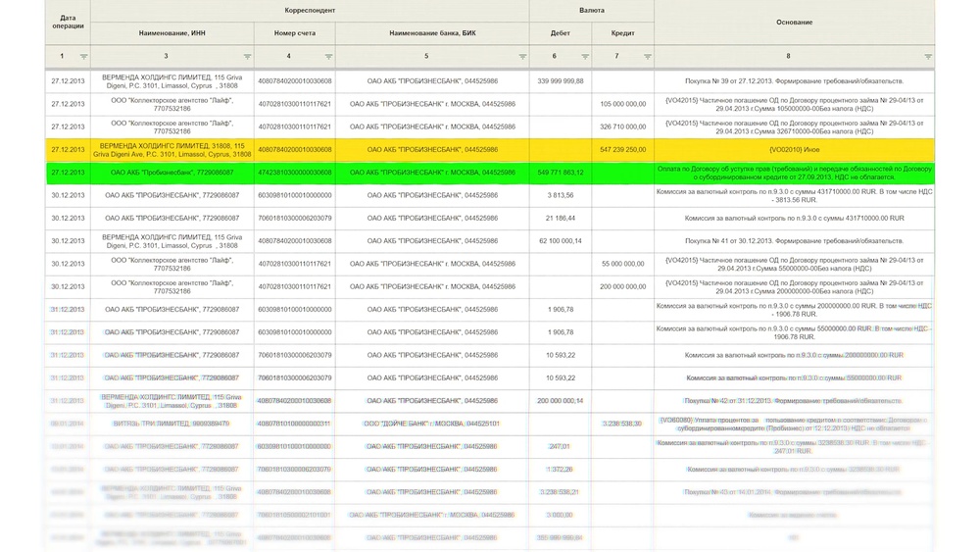Click debit amount 62 100 000,14
This screenshot has width=980, height=552.
coord(561,241)
